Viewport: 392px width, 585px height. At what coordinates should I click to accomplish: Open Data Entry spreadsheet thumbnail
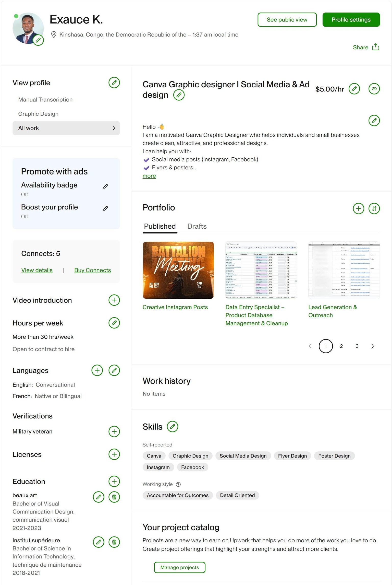261,270
